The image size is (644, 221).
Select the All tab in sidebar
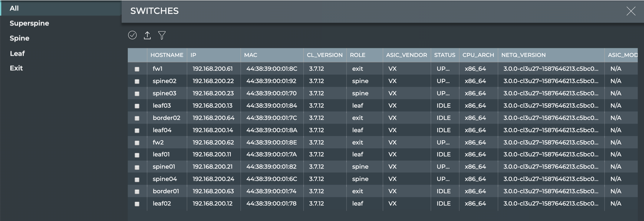tap(14, 8)
